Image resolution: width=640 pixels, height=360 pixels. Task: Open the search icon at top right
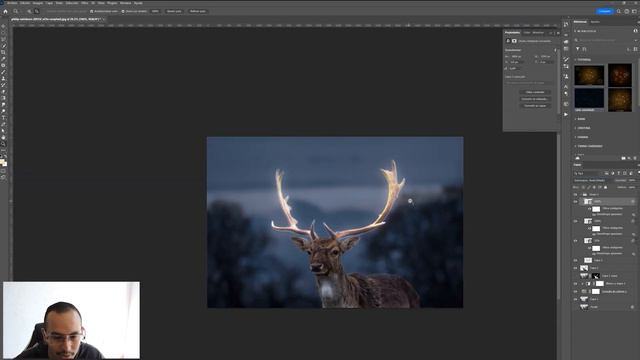[619, 11]
